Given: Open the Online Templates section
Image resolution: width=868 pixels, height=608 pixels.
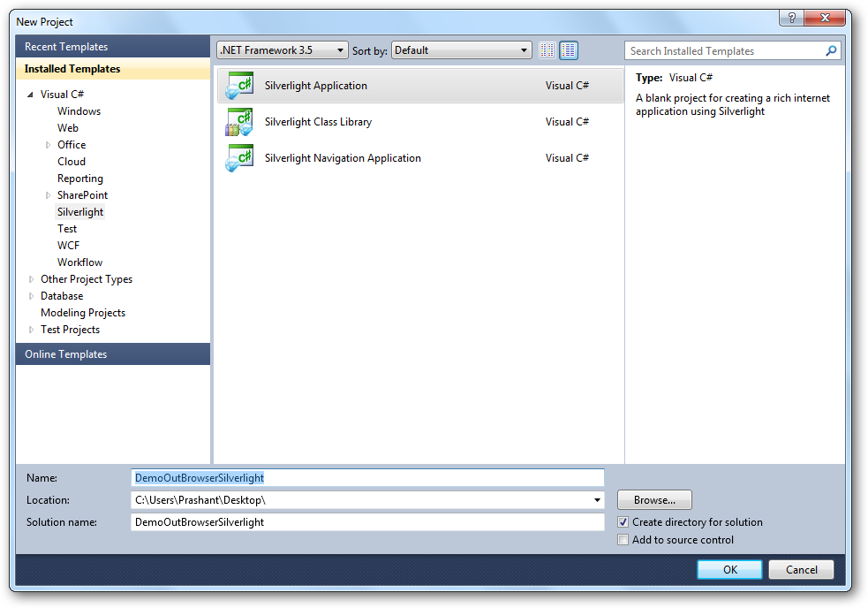Looking at the screenshot, I should coord(113,354).
